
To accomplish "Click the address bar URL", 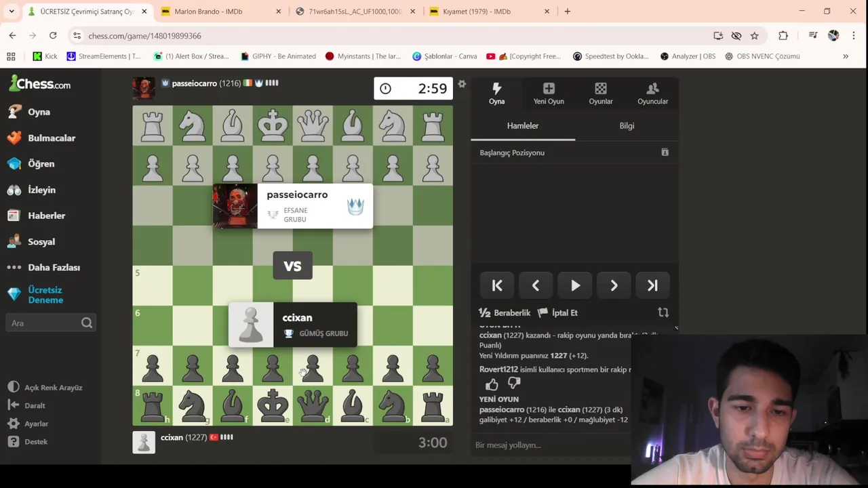I will (x=144, y=36).
